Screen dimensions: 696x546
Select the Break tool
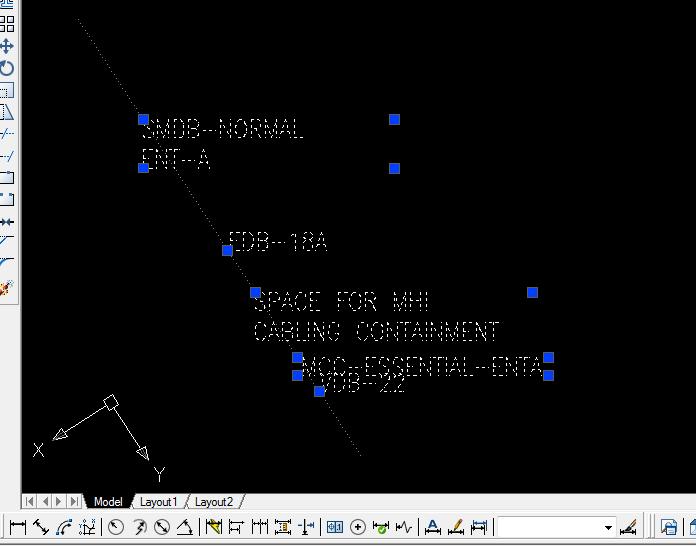7,199
